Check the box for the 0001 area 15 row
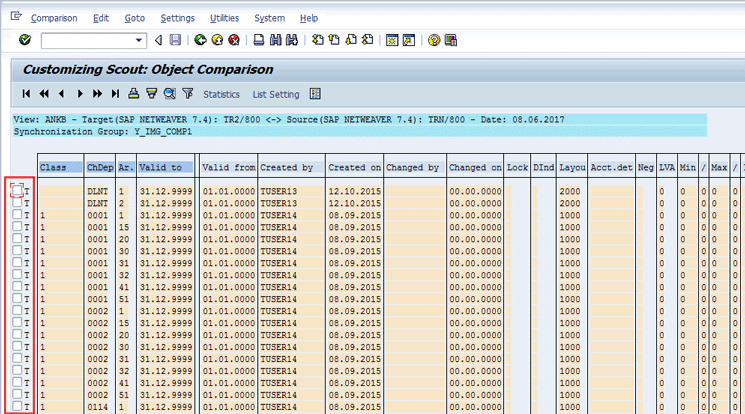 [x=17, y=227]
